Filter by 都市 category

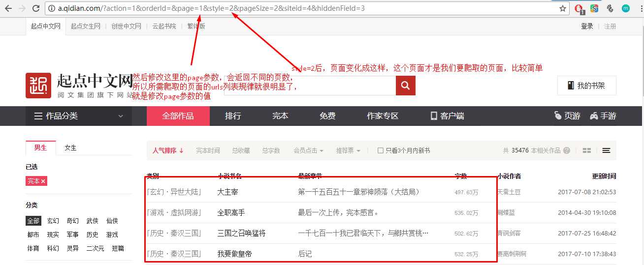33,235
